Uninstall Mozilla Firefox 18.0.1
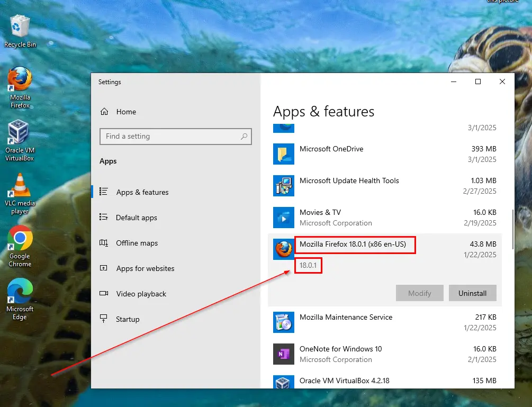The image size is (532, 407). [472, 293]
